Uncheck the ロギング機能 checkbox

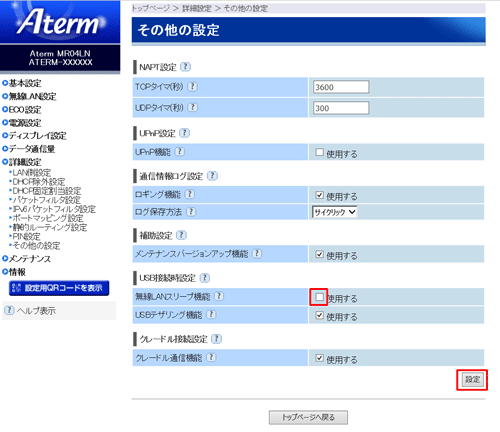pos(319,195)
